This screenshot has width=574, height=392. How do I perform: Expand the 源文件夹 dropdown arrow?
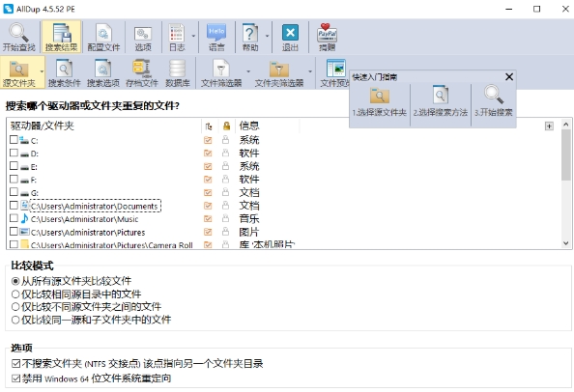point(42,72)
